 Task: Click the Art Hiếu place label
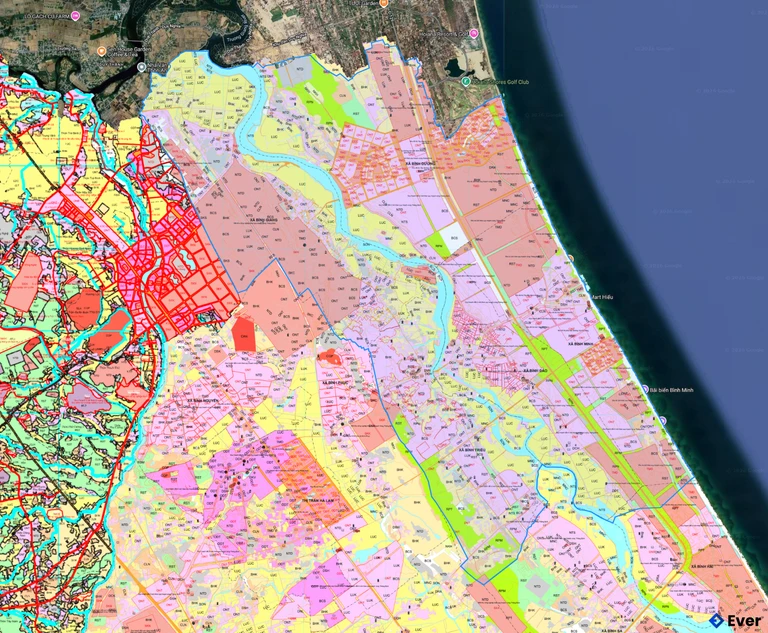pos(604,296)
